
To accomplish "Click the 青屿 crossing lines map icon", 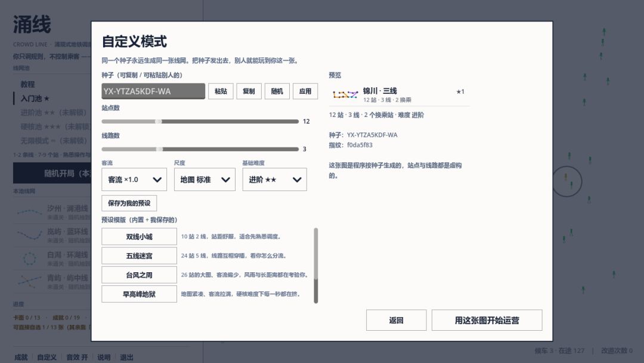I will pyautogui.click(x=29, y=282).
